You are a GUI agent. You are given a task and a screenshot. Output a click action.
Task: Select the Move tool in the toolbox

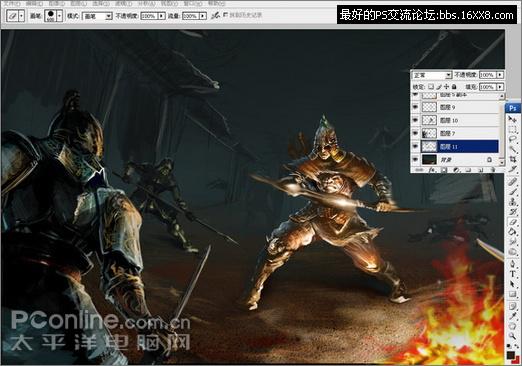[x=512, y=119]
